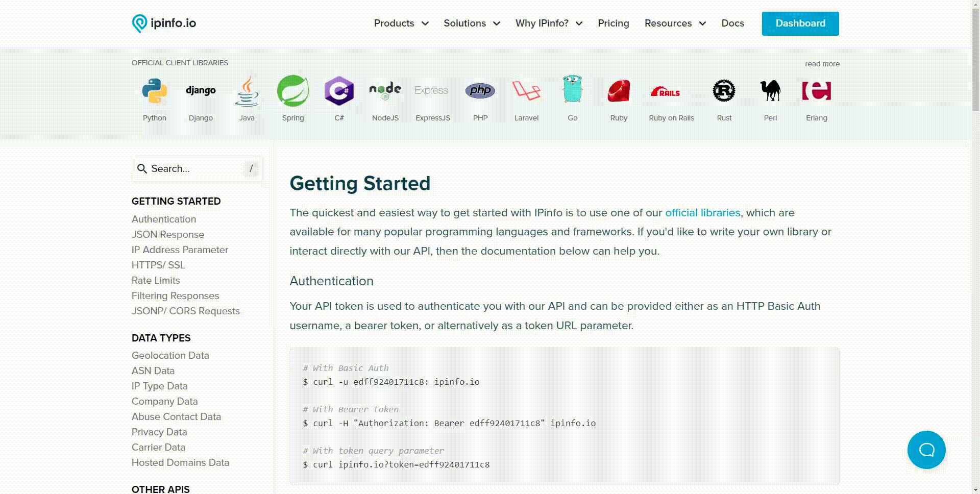Select the PHP client library logo
Screen dimensions: 980x494
tap(480, 90)
